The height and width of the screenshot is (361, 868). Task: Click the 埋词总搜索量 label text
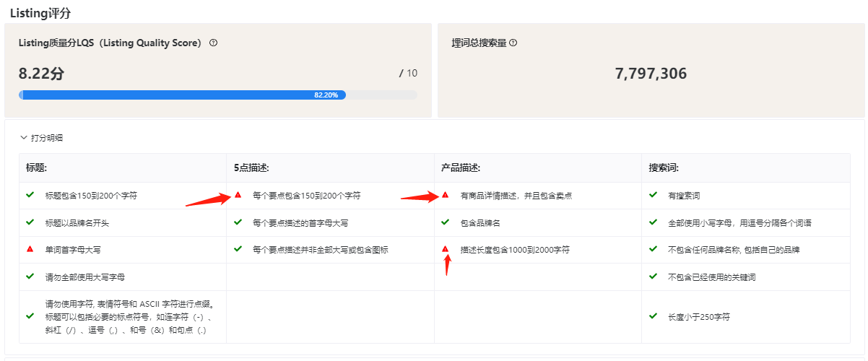[x=479, y=43]
